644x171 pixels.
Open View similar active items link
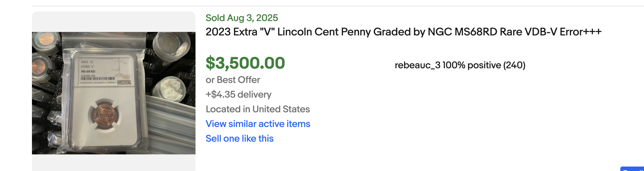coord(258,124)
